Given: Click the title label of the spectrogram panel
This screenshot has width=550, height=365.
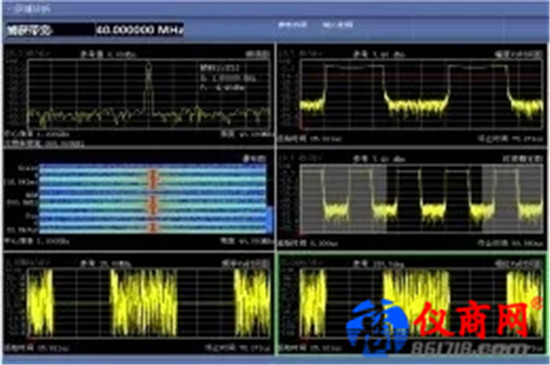Looking at the screenshot, I should [x=254, y=159].
